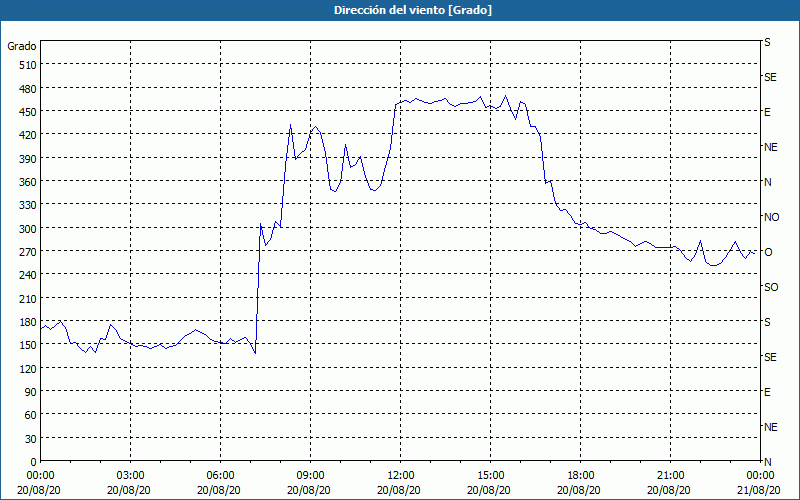Click the 120 degree axis label

[x=28, y=368]
